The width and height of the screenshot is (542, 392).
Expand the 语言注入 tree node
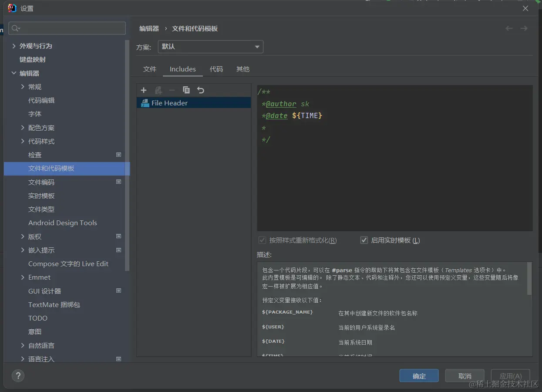click(23, 359)
